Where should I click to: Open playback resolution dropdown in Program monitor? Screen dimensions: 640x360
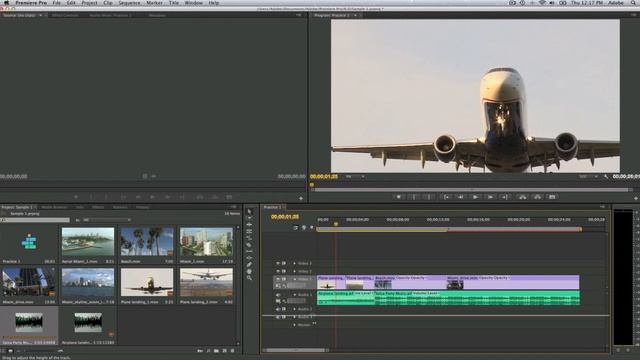588,177
